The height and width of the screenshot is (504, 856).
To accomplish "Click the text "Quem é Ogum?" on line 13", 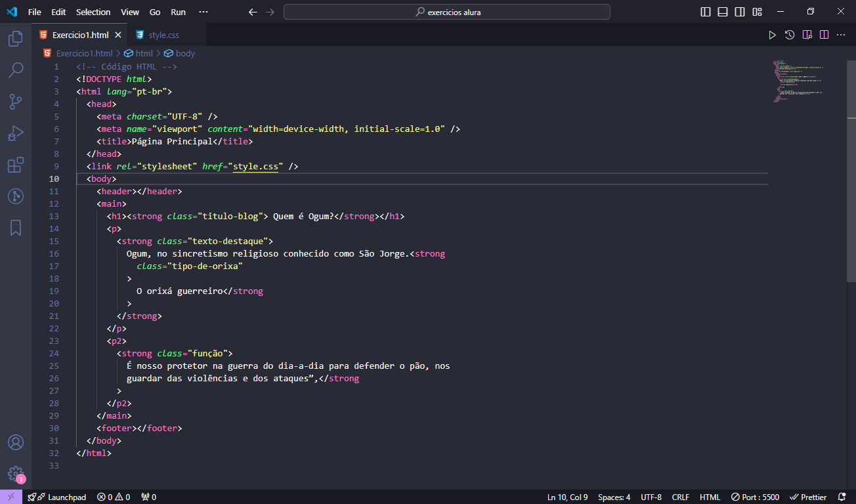I will (304, 216).
